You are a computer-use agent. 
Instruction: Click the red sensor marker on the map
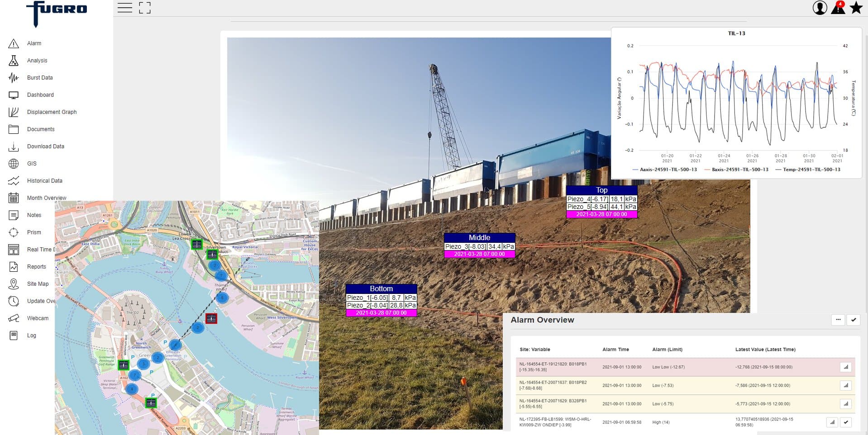pyautogui.click(x=211, y=318)
